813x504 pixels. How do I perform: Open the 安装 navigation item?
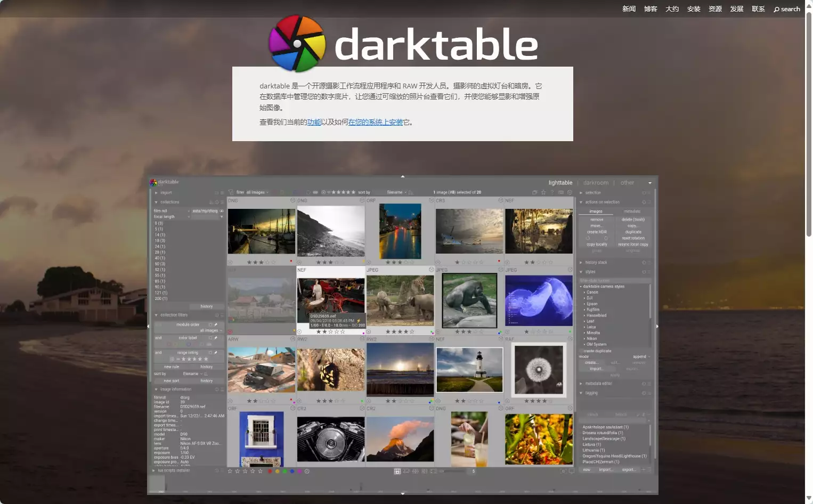click(693, 9)
